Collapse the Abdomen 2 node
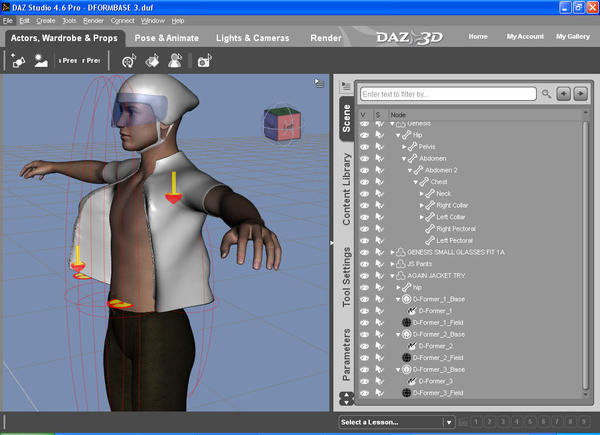600x435 pixels. (x=410, y=170)
